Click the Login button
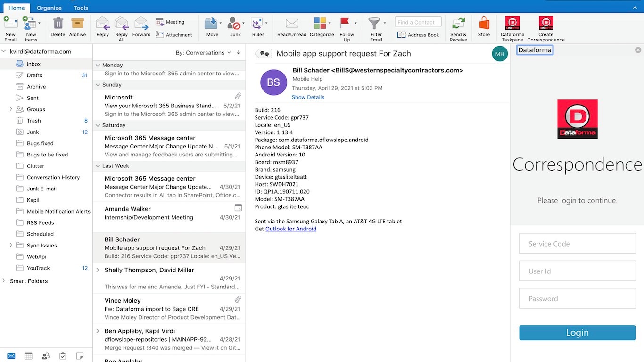Image resolution: width=644 pixels, height=362 pixels. coord(578,332)
